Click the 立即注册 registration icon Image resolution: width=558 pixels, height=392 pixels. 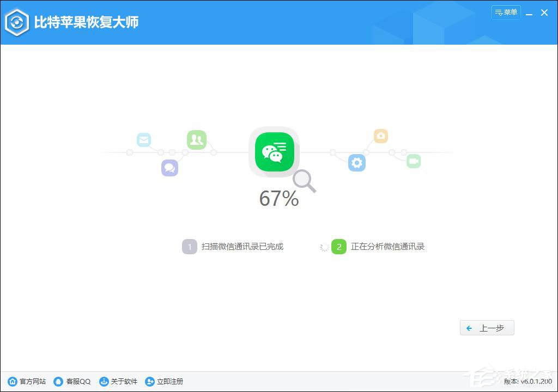pos(149,381)
